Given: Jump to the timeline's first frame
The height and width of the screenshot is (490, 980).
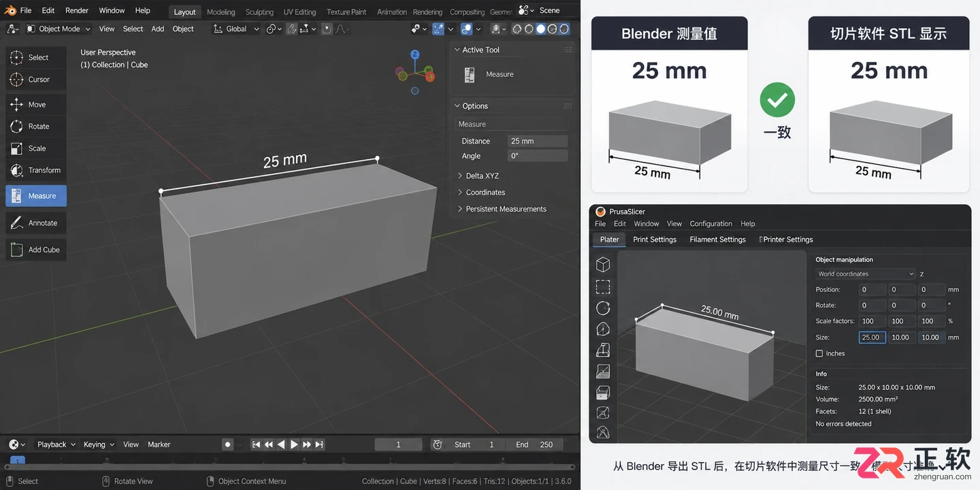Looking at the screenshot, I should [x=256, y=444].
